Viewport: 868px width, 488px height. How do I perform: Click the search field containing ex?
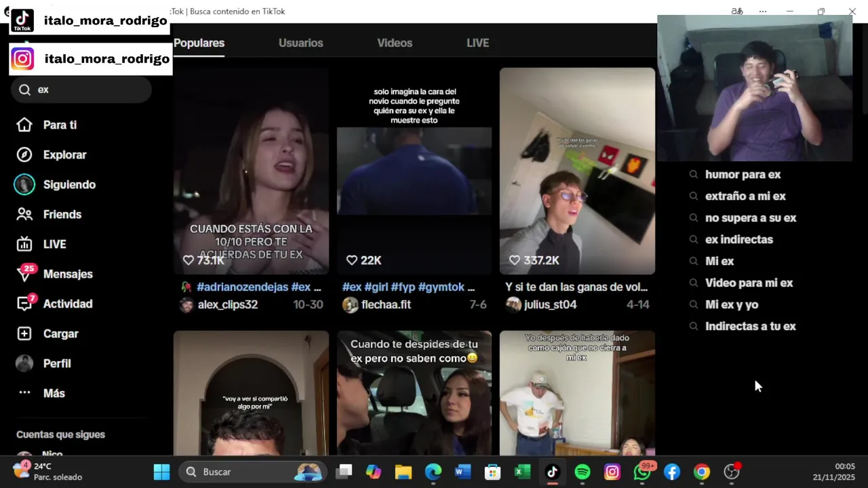pyautogui.click(x=81, y=89)
